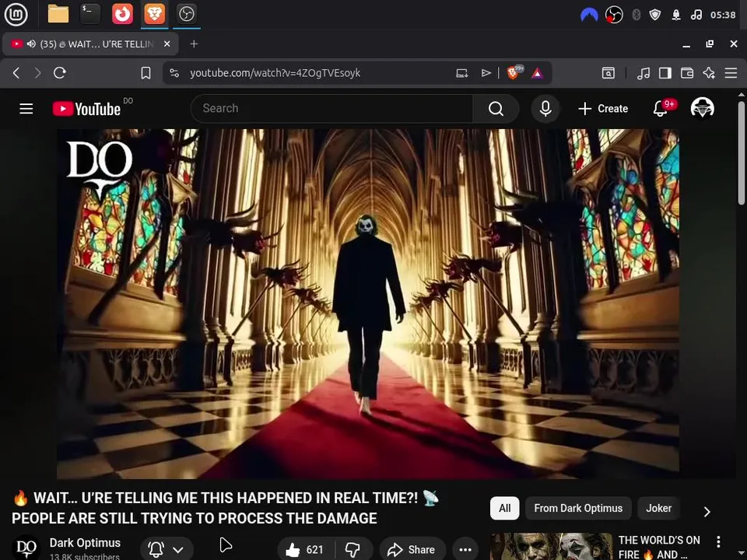The width and height of the screenshot is (747, 560).
Task: Open the red browser panel launcher
Action: [122, 14]
